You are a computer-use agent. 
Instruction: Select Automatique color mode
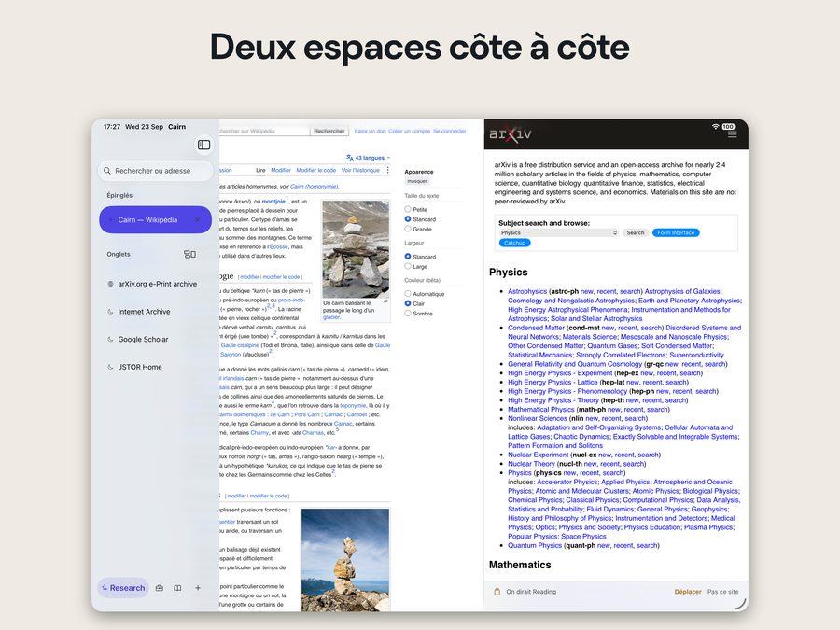pos(408,294)
